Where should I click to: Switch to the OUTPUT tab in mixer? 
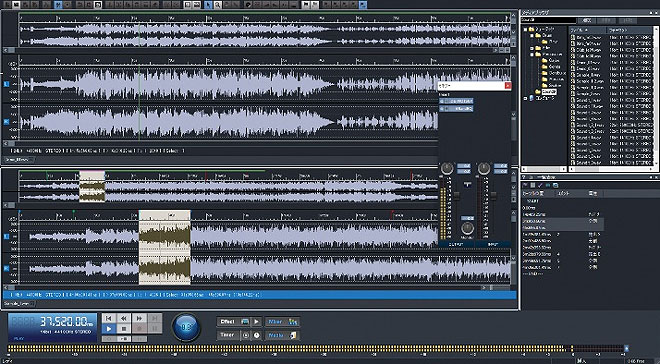456,244
